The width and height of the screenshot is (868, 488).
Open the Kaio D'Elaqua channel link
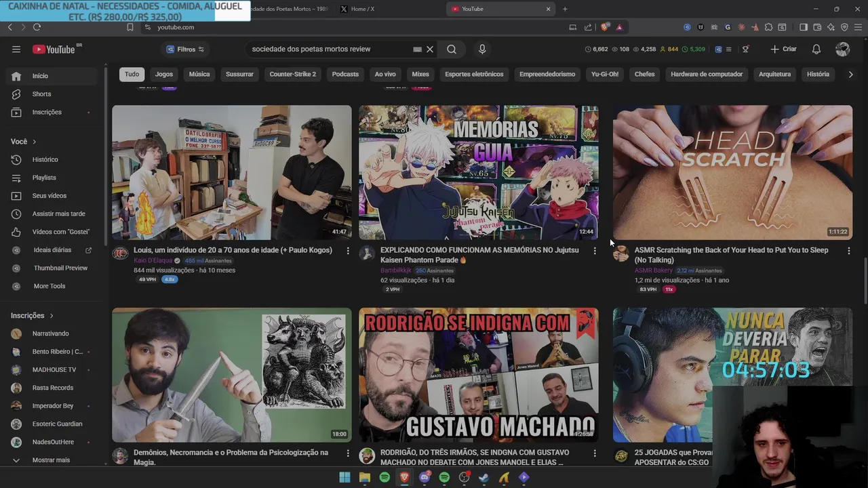coord(153,261)
